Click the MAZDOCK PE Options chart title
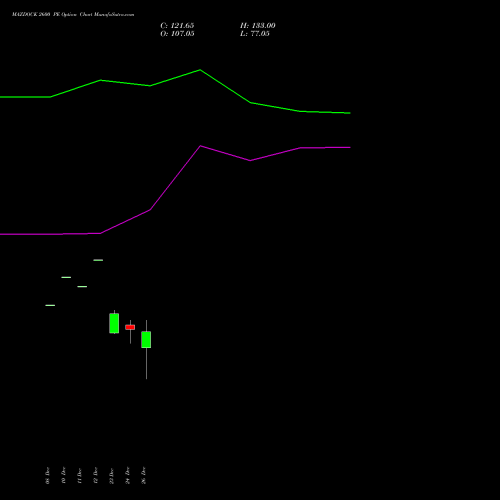The height and width of the screenshot is (500, 500). [73, 15]
